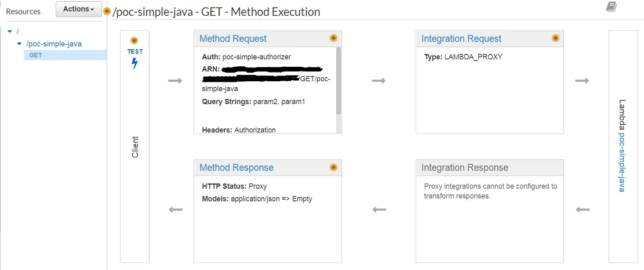Open the poc-simple-java Lambda function link

click(x=622, y=161)
